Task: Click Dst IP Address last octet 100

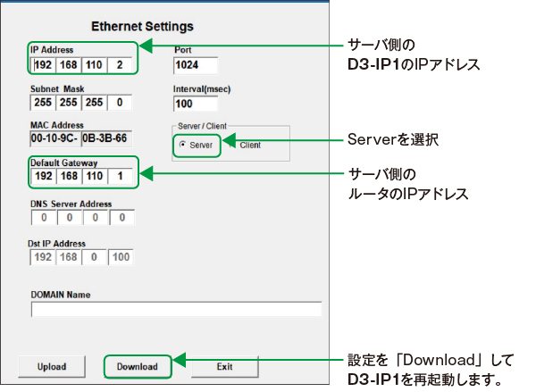Action: tap(120, 257)
